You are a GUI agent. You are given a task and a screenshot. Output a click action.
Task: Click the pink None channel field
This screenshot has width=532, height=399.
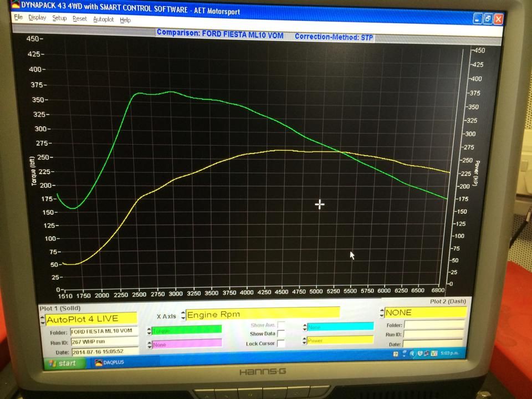[x=187, y=344]
